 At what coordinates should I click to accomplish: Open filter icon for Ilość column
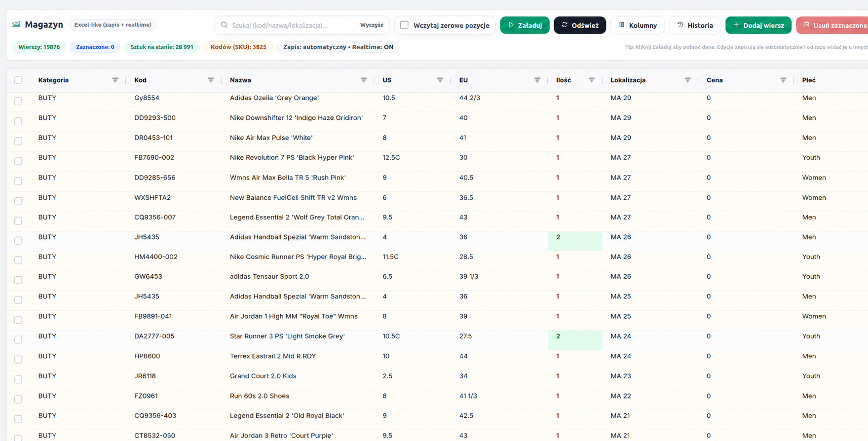click(x=592, y=80)
